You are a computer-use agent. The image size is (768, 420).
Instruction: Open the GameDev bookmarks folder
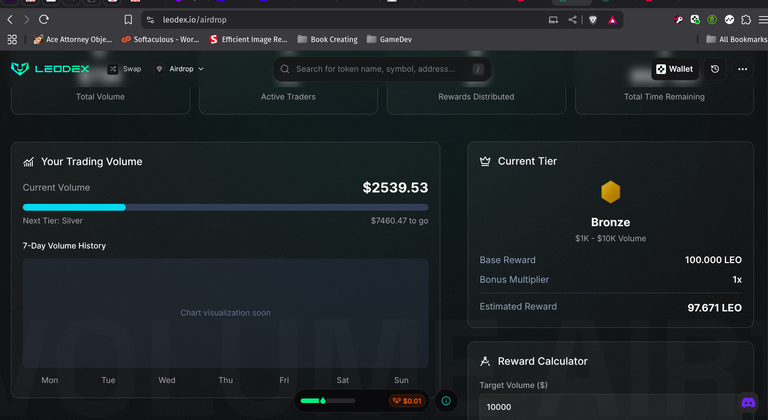[x=389, y=39]
